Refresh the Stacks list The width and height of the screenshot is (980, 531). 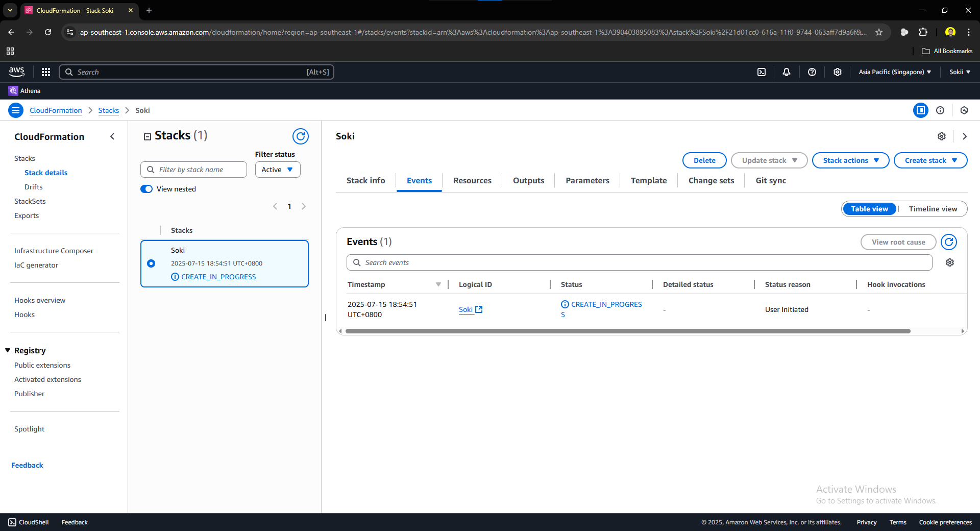point(301,136)
